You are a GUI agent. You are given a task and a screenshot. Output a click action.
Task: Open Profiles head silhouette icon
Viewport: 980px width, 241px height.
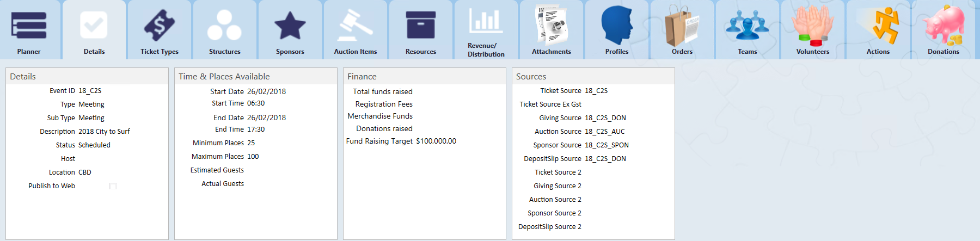tap(616, 26)
